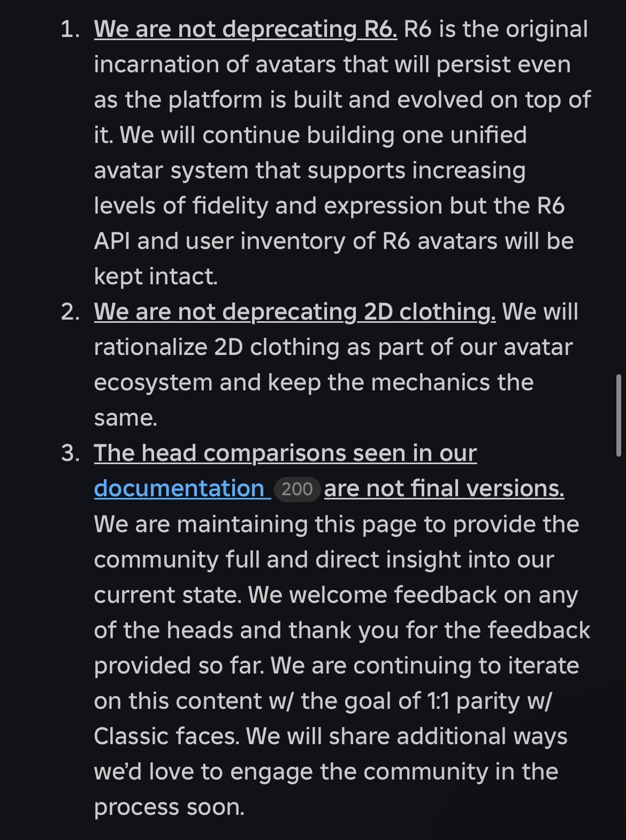Click list number 2 marker
This screenshot has height=840, width=626.
70,312
